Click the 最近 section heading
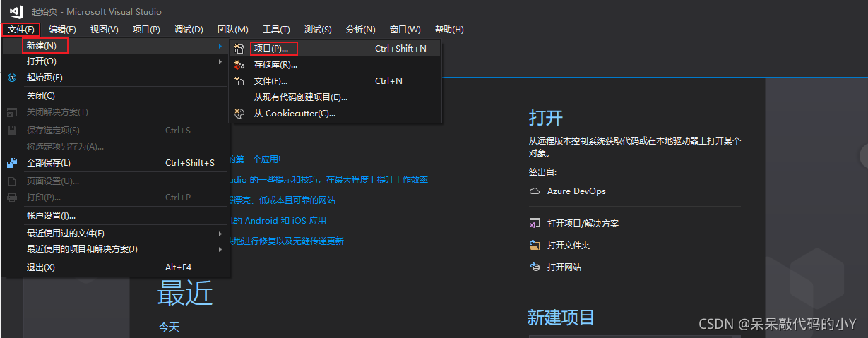The height and width of the screenshot is (338, 868). pos(185,292)
